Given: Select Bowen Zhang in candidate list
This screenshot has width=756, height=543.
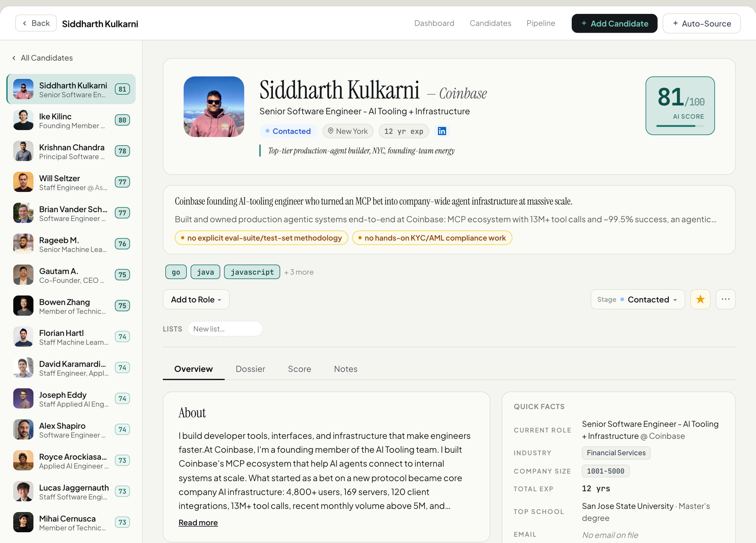Looking at the screenshot, I should click(71, 306).
